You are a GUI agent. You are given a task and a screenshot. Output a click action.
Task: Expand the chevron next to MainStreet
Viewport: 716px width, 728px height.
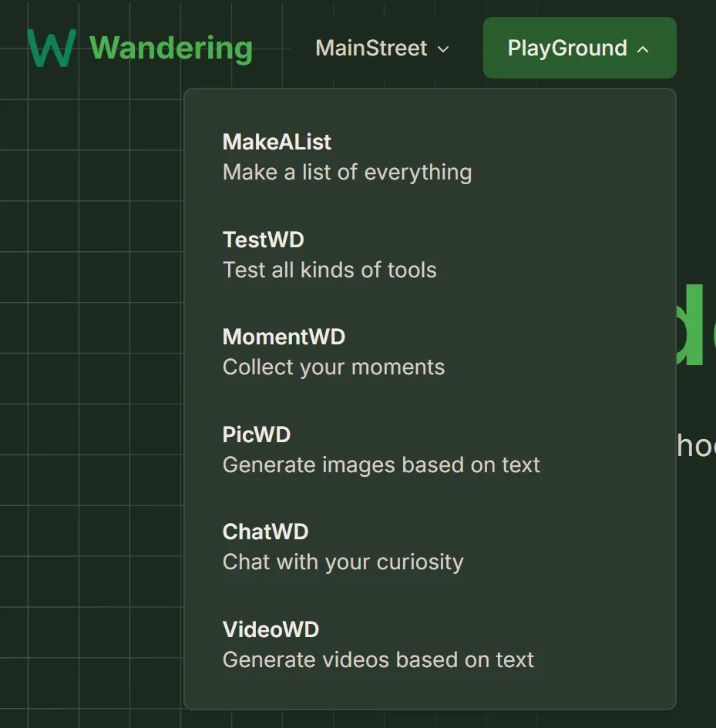pyautogui.click(x=443, y=49)
